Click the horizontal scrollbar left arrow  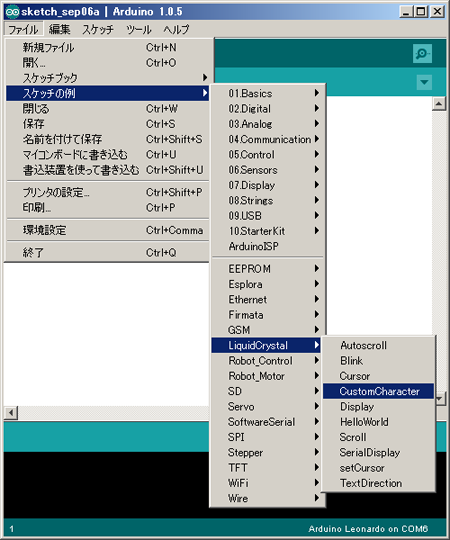[11, 412]
